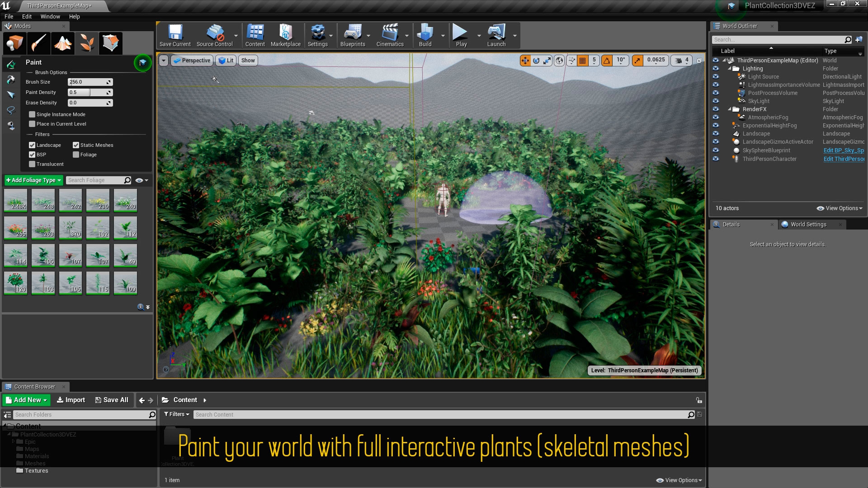The image size is (868, 488).
Task: Click Save All button
Action: coord(112,400)
